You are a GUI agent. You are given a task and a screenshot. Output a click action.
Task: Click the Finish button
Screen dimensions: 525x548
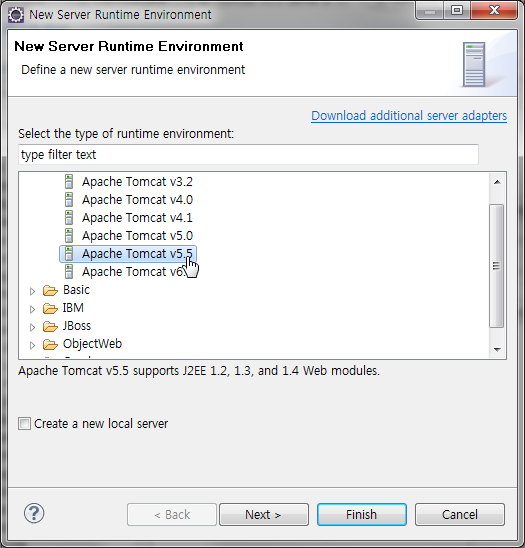[x=362, y=514]
